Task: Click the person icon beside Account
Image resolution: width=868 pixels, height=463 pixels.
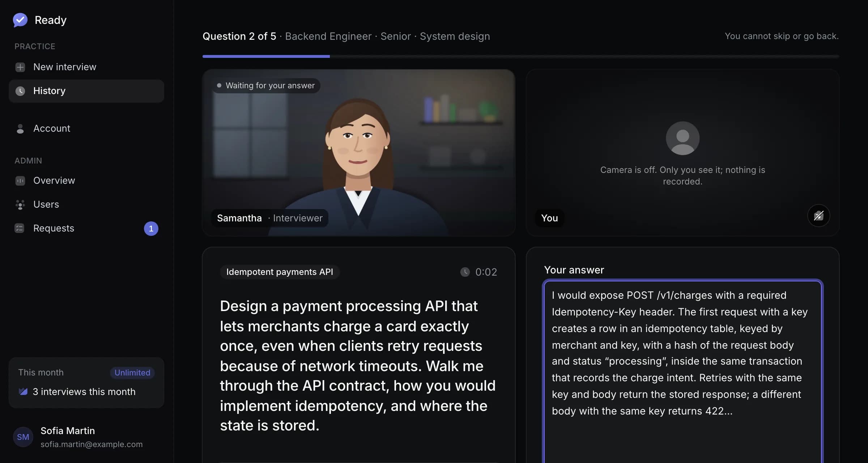Action: pos(20,129)
